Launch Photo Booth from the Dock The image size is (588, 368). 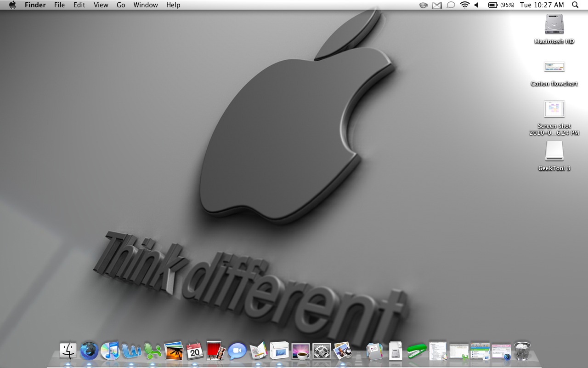click(216, 351)
